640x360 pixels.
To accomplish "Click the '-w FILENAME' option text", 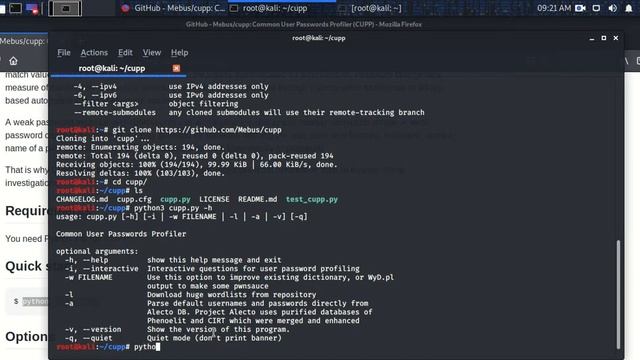I will pyautogui.click(x=88, y=277).
